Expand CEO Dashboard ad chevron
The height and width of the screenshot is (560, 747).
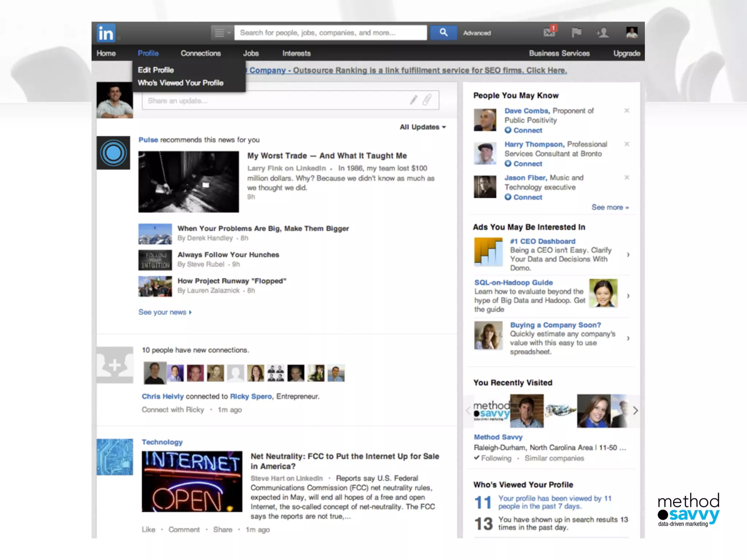point(628,254)
